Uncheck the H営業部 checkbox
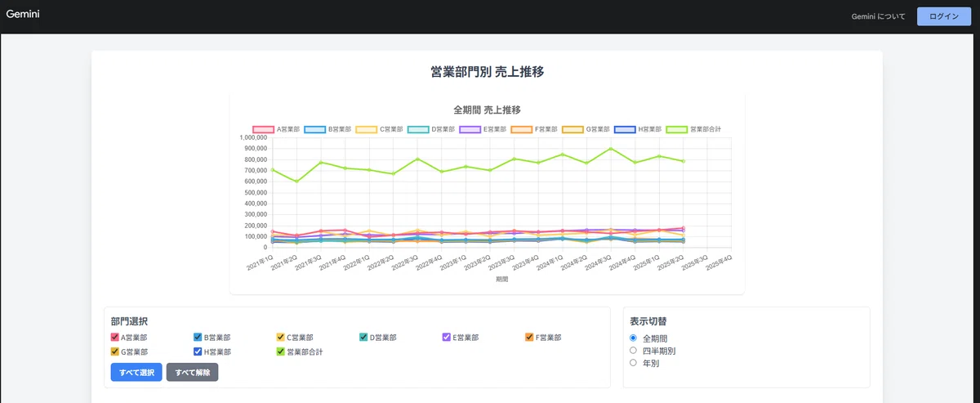980x403 pixels. (x=198, y=352)
